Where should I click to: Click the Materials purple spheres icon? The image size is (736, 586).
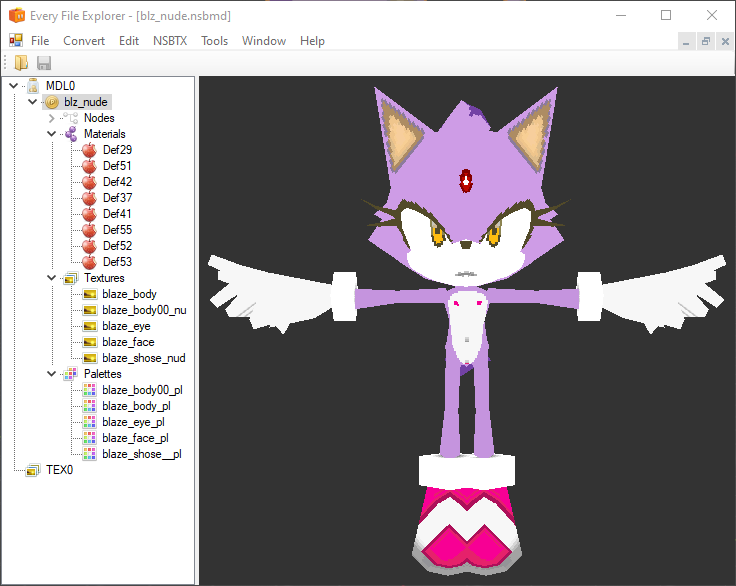(x=71, y=134)
